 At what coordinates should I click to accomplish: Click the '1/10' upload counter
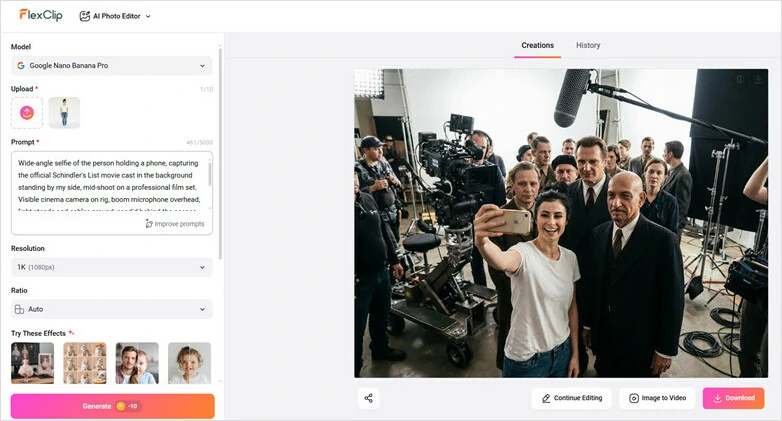pyautogui.click(x=206, y=89)
